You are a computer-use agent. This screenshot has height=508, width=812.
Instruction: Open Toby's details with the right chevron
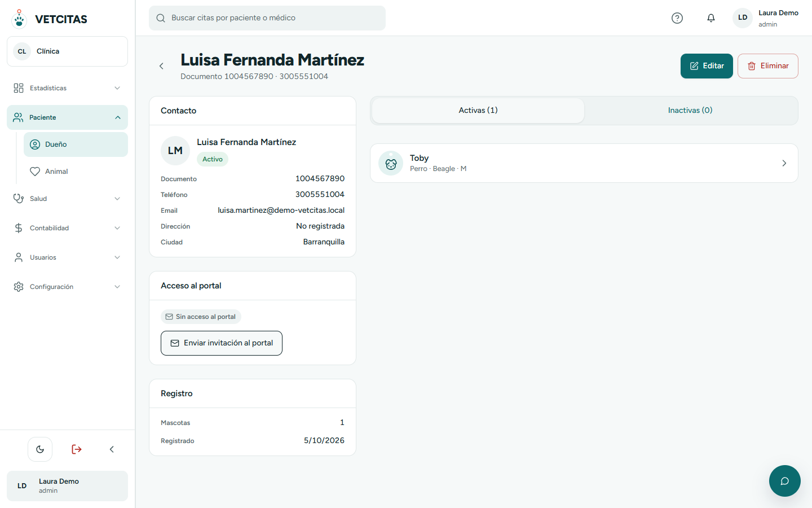tap(784, 163)
